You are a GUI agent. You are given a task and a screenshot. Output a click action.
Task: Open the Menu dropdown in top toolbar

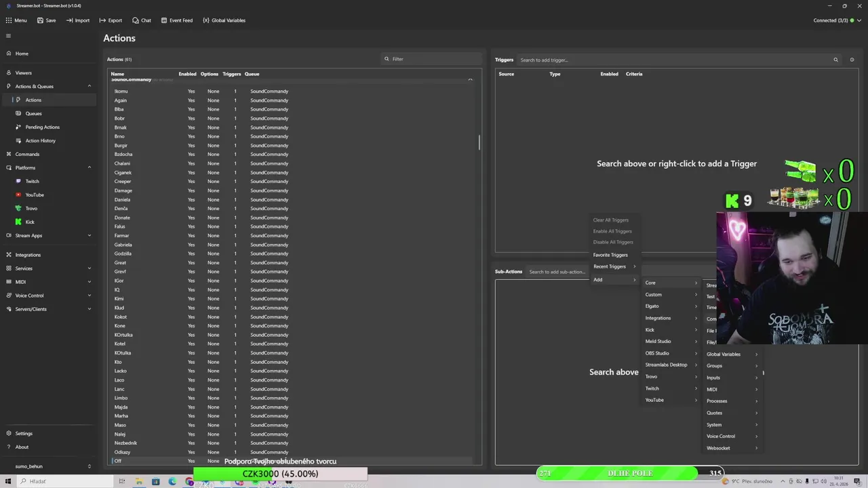(16, 20)
